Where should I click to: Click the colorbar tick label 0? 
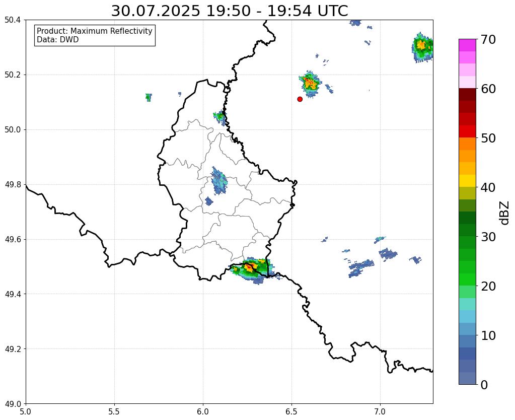click(x=484, y=385)
